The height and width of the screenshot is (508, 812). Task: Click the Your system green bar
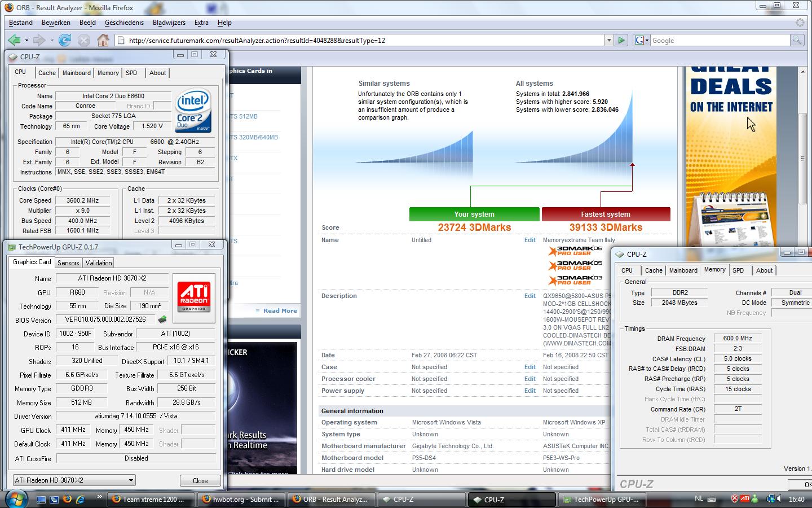[474, 214]
